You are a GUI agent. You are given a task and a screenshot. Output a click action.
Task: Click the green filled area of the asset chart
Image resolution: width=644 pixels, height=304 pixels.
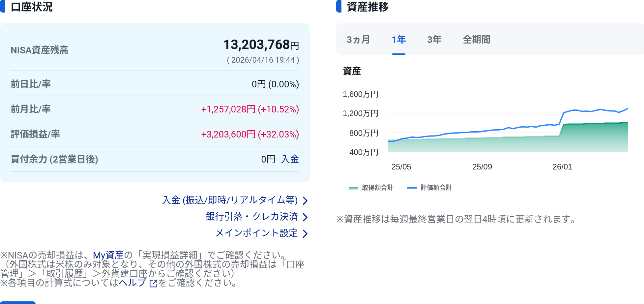pos(593,138)
